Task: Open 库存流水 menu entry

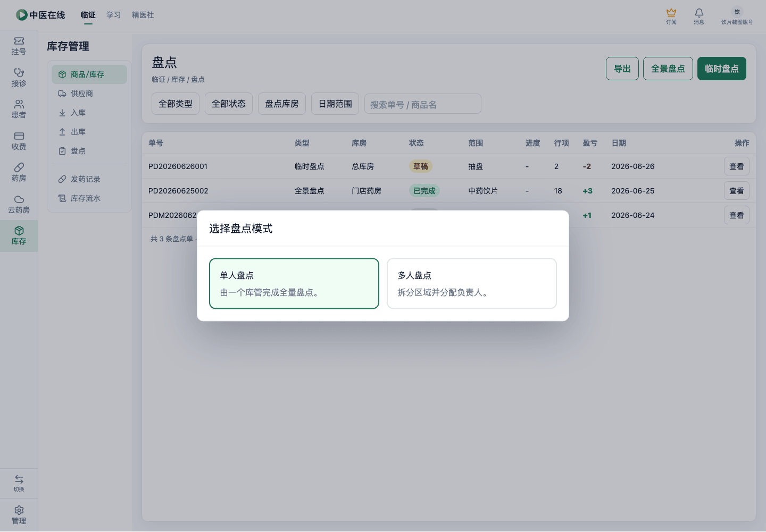Action: coord(89,198)
